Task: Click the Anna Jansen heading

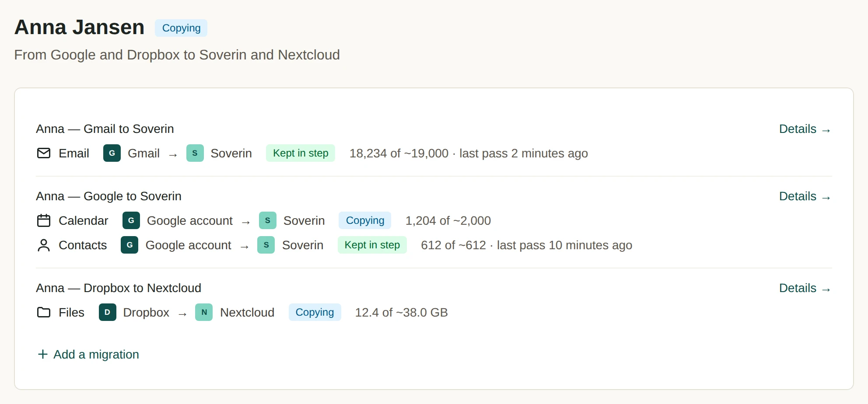Action: coord(80,27)
